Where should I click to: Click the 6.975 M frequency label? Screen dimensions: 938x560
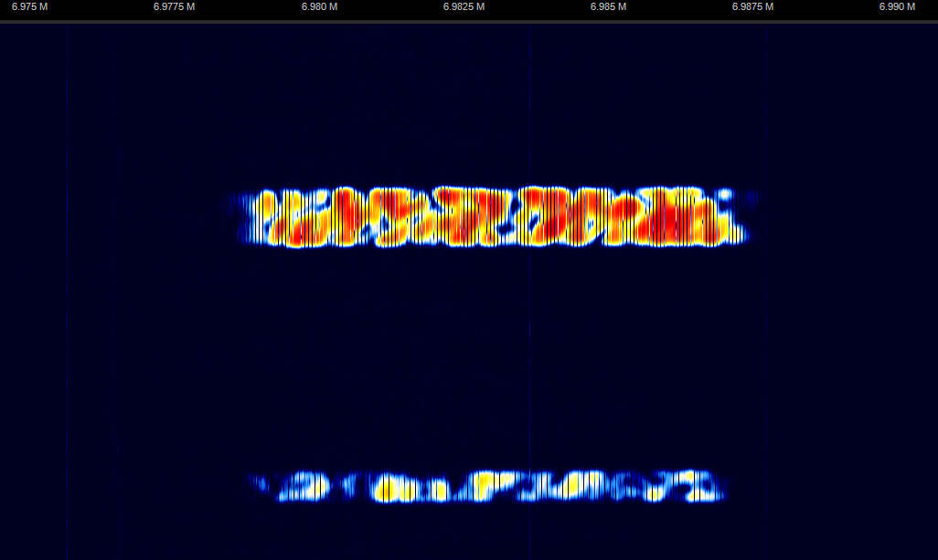(29, 7)
